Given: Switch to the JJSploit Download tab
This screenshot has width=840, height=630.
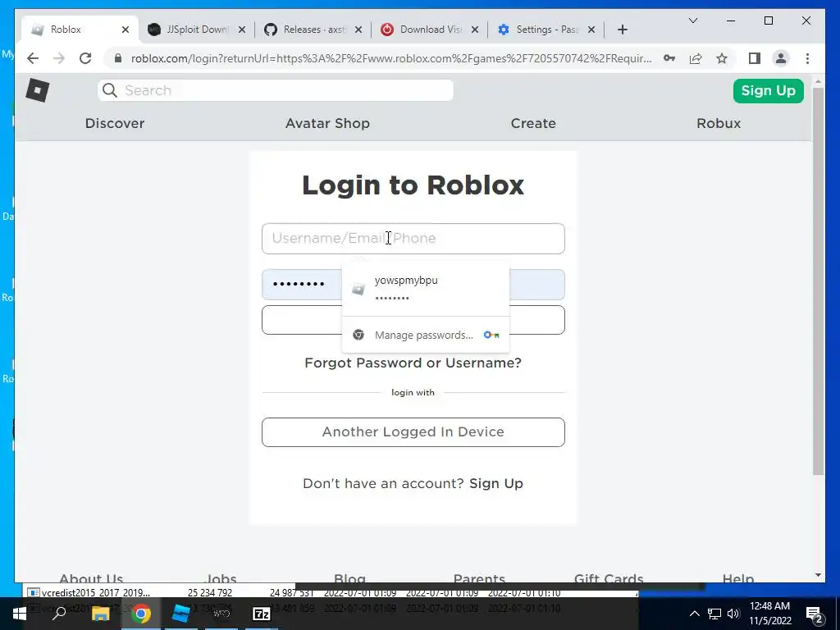Looking at the screenshot, I should 197,30.
